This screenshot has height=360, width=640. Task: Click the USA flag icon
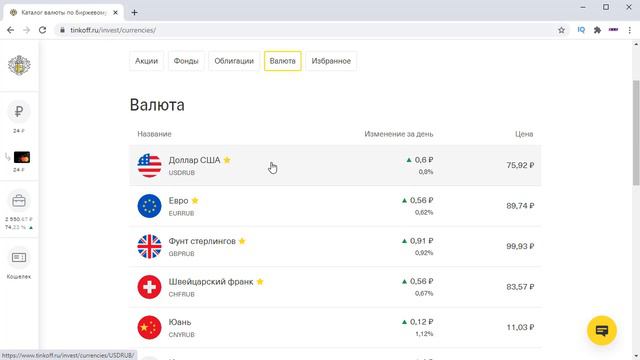pos(149,165)
